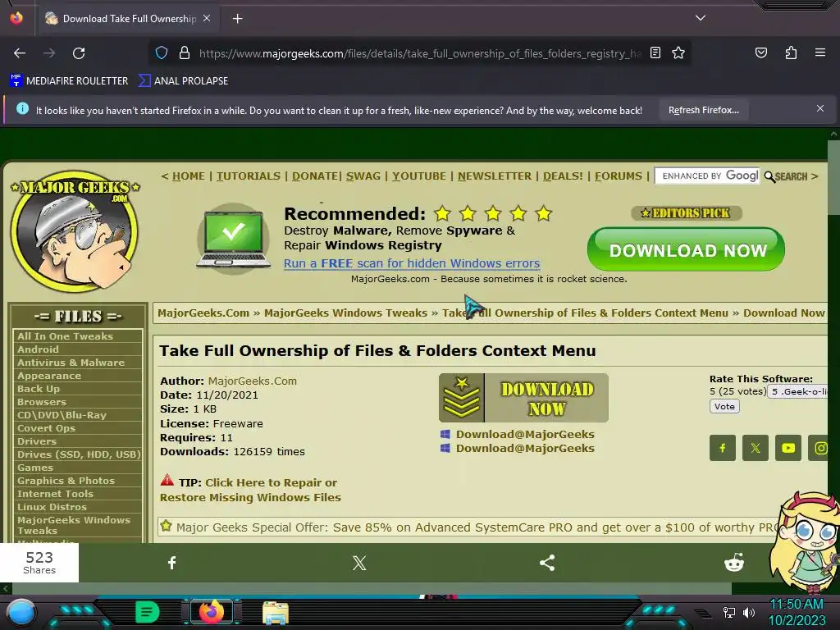The image size is (840, 630).
Task: Click the Refresh Firefox button
Action: click(x=703, y=111)
